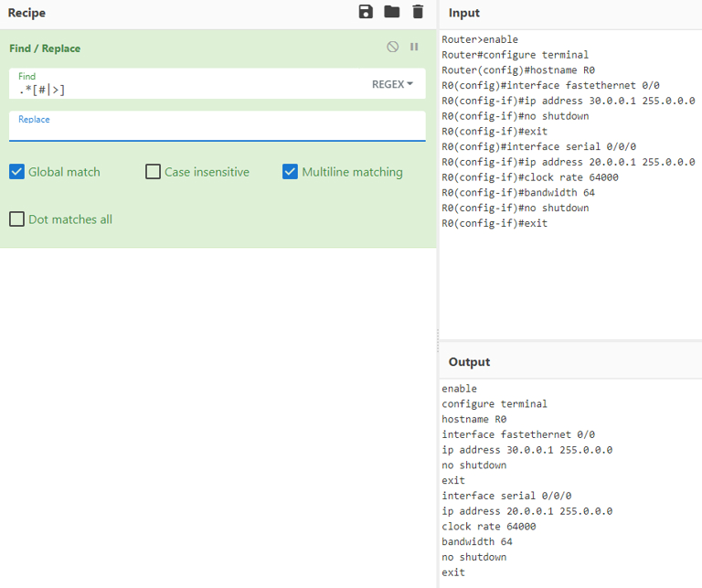Disable the Find / Replace operation
The image size is (702, 588).
pos(392,47)
